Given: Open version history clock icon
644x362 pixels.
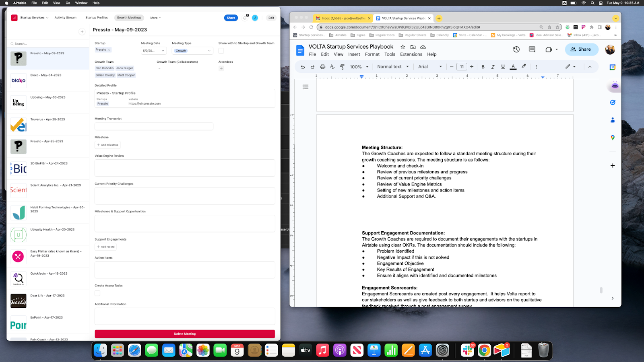Looking at the screenshot, I should (x=516, y=49).
